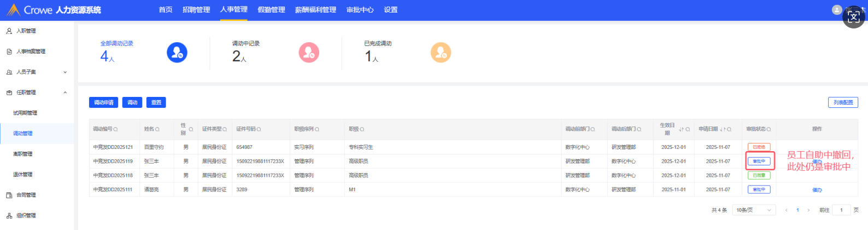The image size is (868, 230).
Task: Click the 前往 page number input field
Action: 841,210
